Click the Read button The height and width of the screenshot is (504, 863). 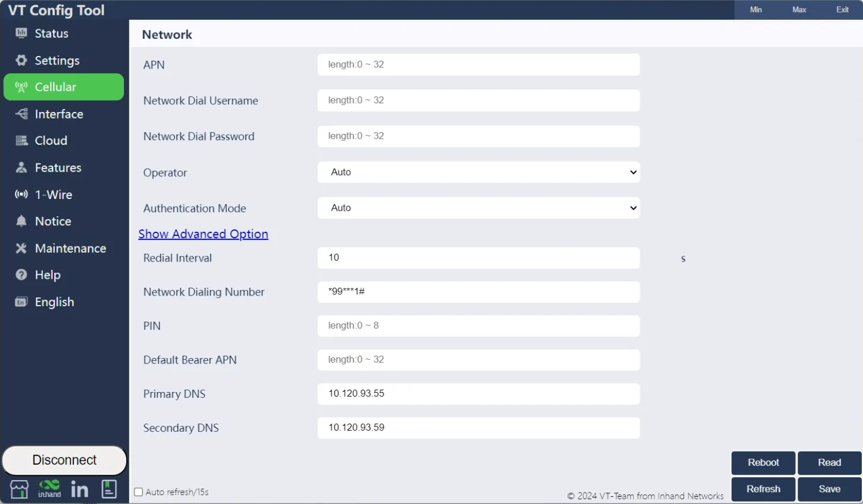pyautogui.click(x=830, y=463)
